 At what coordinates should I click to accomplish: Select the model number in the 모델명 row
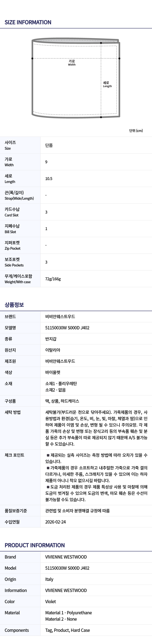(x=67, y=328)
